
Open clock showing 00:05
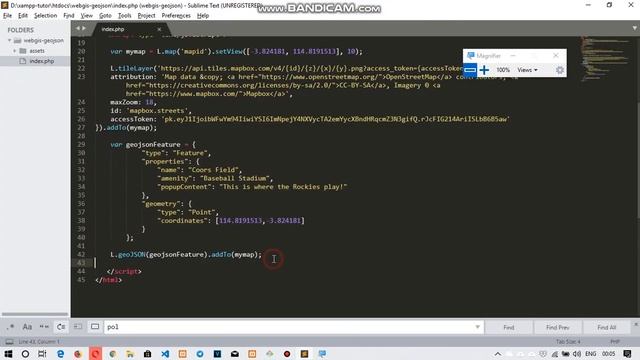point(608,354)
